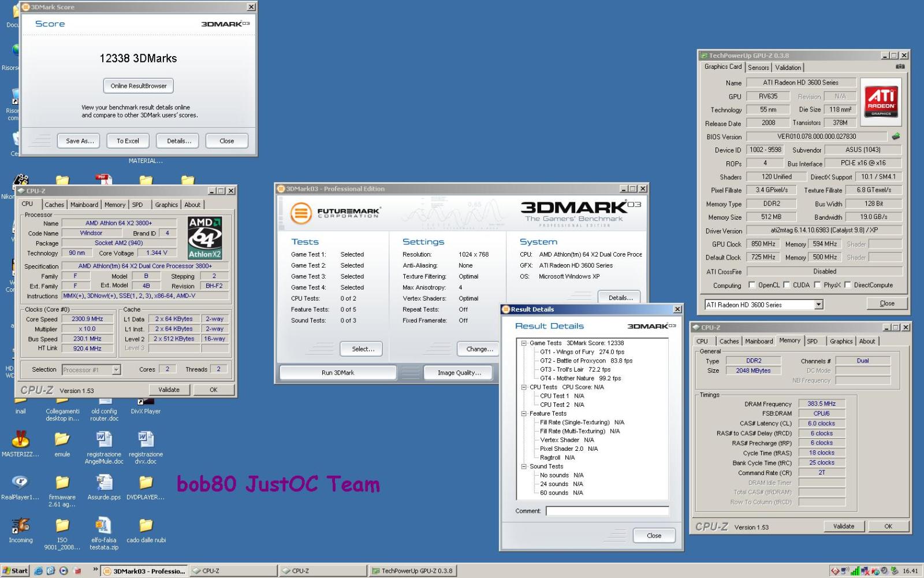Click the Comment field in Result Details

607,511
